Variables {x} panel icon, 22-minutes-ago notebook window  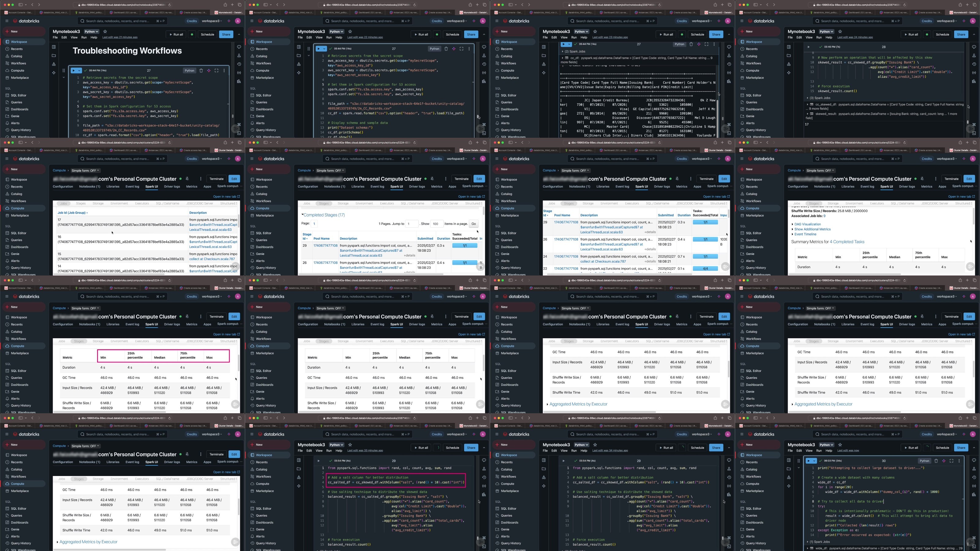click(x=484, y=73)
